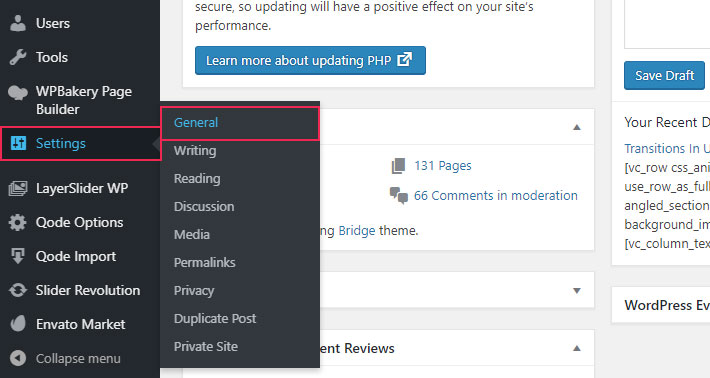Click the Quick Draft content text area
Screen dimensions: 710x378
(667, 24)
